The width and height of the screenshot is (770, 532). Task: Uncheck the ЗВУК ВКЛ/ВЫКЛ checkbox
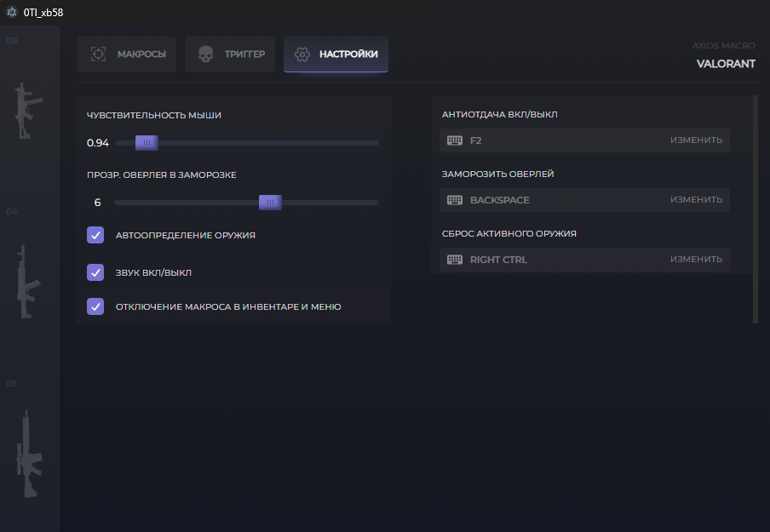point(95,272)
